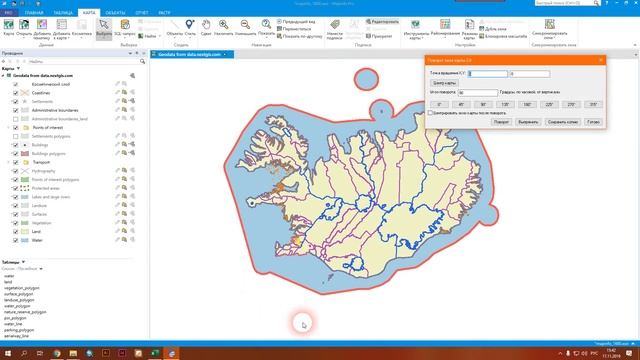Image resolution: width=640 pixels, height=360 pixels.
Task: Click the label icon for Settlements layer
Action: [x=132, y=101]
